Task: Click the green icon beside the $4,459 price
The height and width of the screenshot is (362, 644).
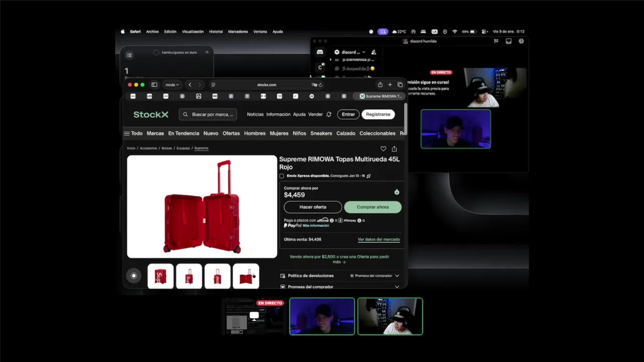Action: click(396, 192)
